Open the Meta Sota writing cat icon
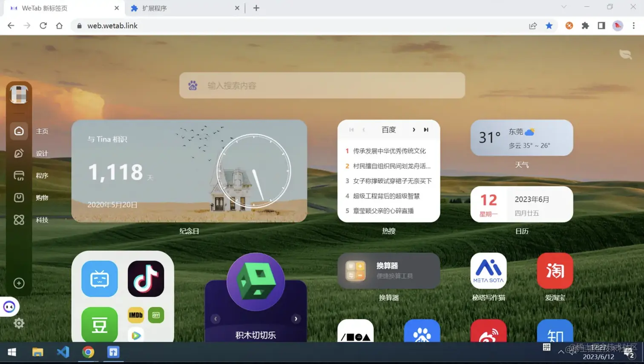Viewport: 644px width, 364px height. click(x=489, y=271)
